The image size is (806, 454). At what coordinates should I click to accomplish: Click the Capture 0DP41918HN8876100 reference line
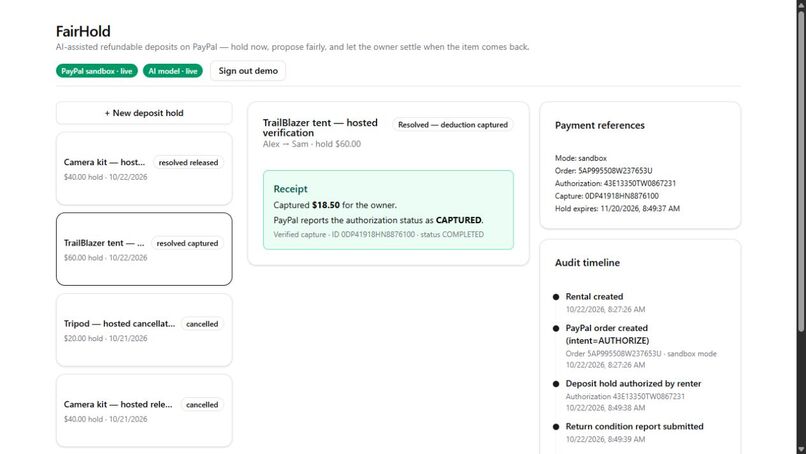[607, 196]
